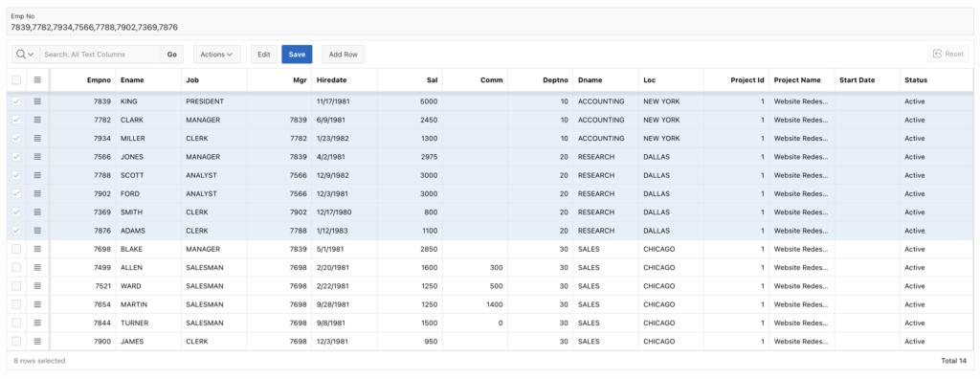Screen dimensions: 980x379
Task: Toggle the select-all rows checkbox in header
Action: point(16,80)
